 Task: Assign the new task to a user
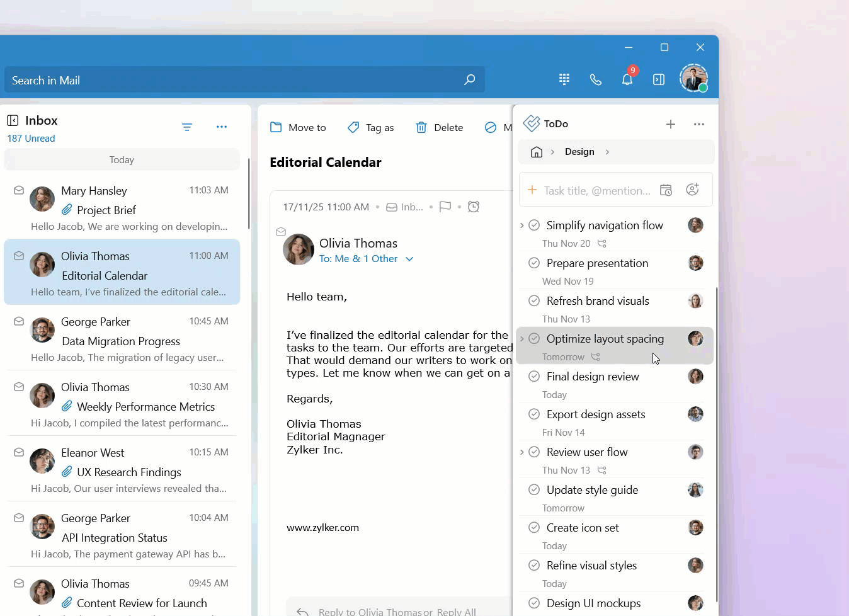click(692, 190)
